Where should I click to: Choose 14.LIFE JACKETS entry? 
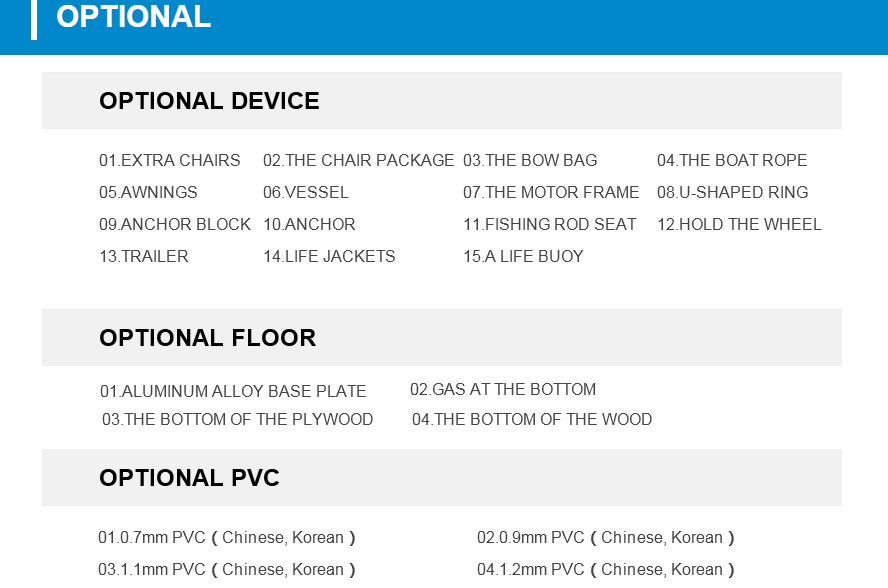pyautogui.click(x=329, y=256)
